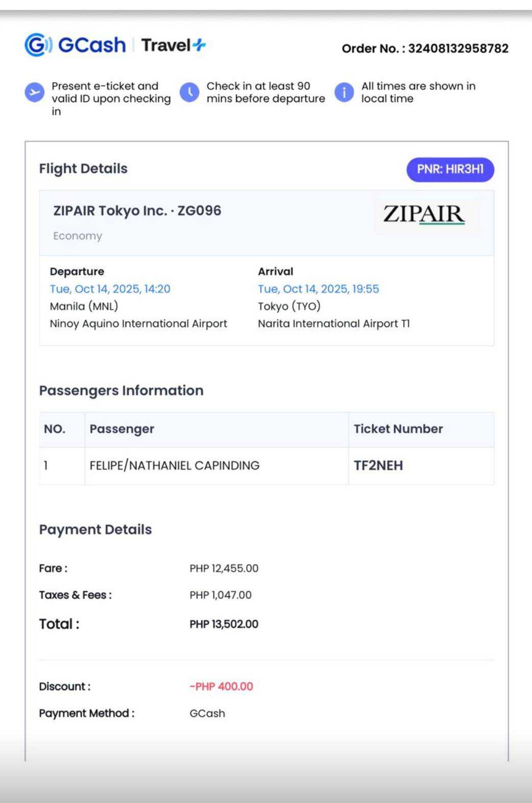Click the Payment Details heading
This screenshot has height=803, width=532.
tap(95, 530)
